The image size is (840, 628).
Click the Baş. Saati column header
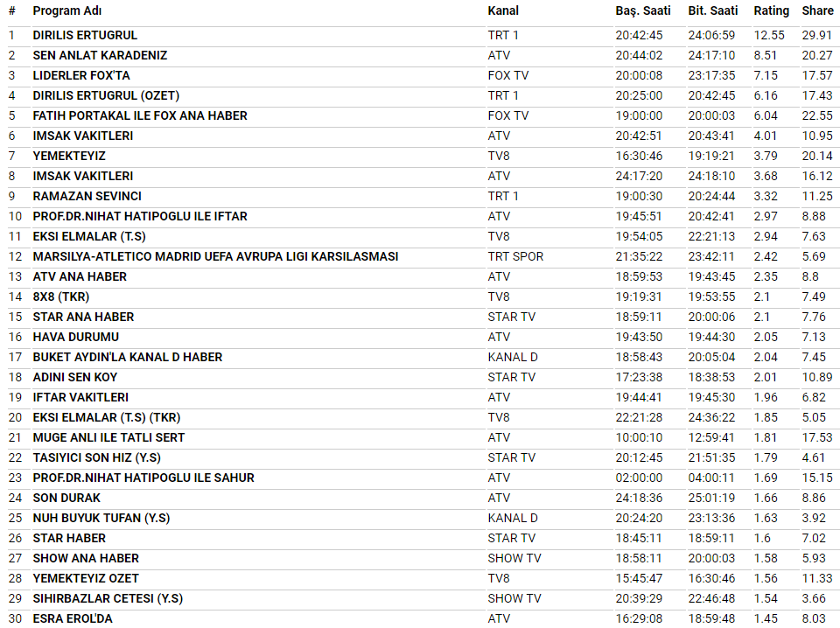pos(643,10)
